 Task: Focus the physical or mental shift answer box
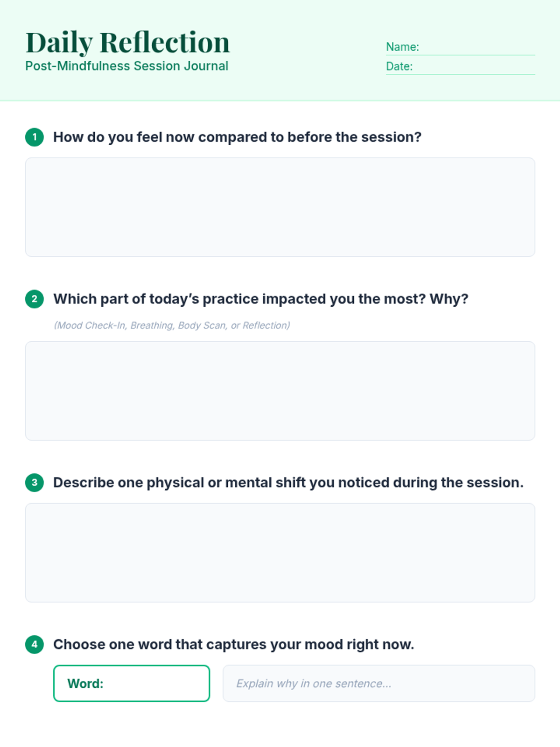point(280,553)
